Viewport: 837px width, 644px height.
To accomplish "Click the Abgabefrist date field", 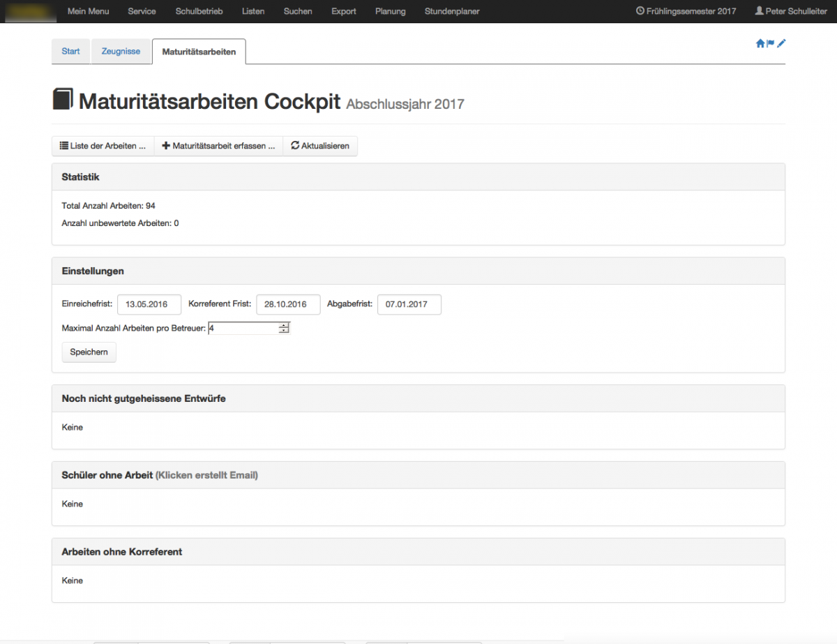I will click(x=409, y=305).
